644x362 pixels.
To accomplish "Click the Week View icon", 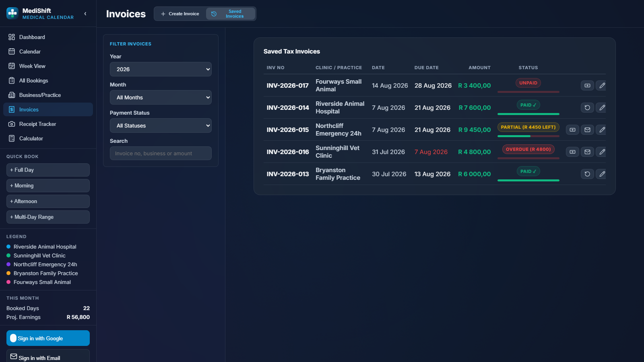I will tap(12, 66).
